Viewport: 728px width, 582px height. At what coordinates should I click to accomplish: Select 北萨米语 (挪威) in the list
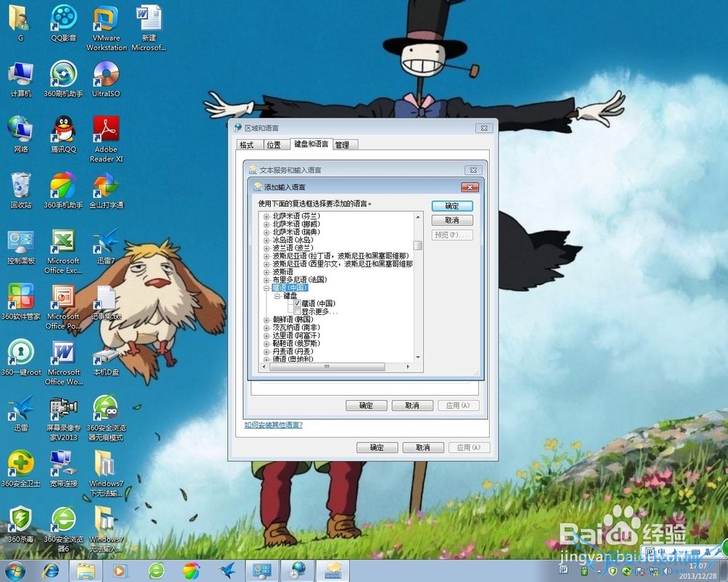pos(296,224)
